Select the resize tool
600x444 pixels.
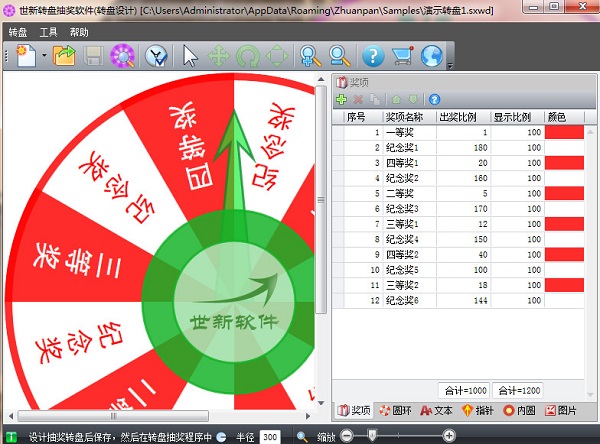point(277,56)
